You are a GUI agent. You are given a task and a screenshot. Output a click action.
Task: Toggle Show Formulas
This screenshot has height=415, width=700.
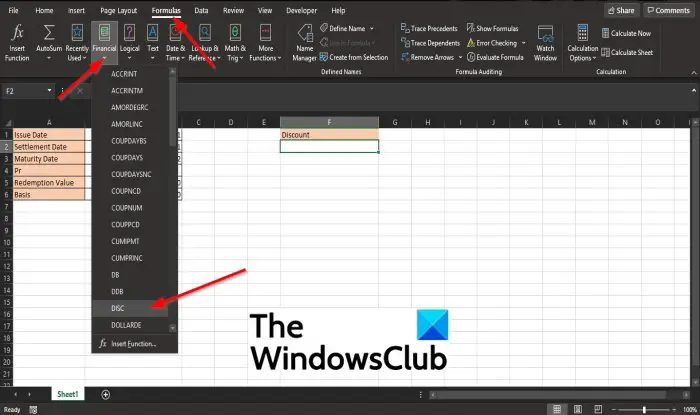492,28
